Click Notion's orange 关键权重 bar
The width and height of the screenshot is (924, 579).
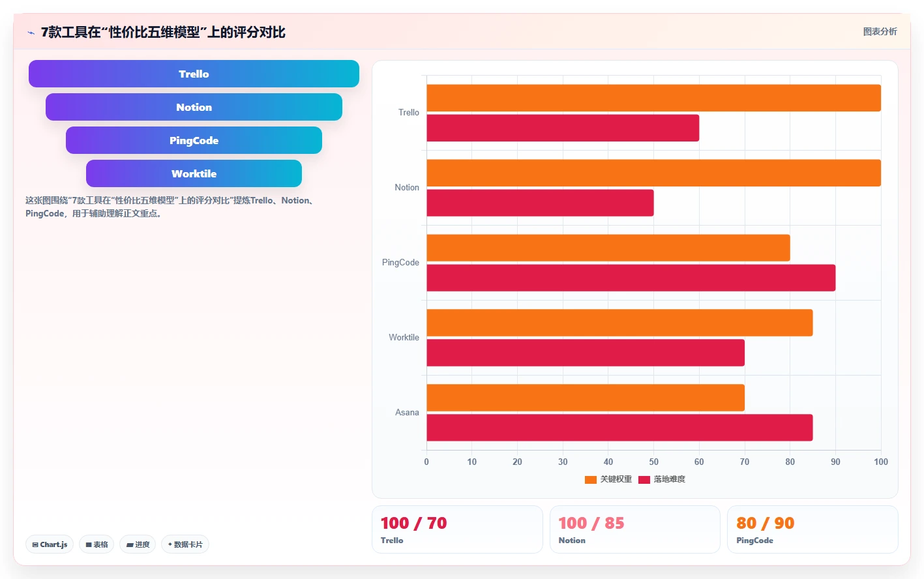coord(653,173)
